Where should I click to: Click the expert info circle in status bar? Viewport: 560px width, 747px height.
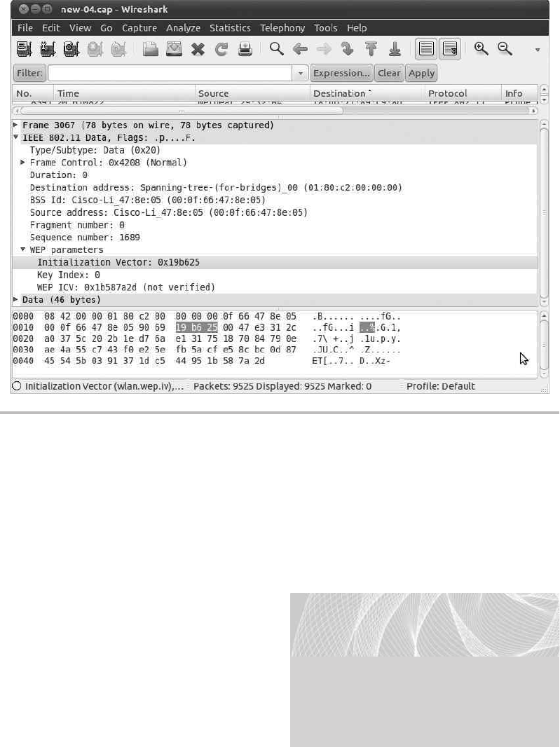tap(17, 386)
